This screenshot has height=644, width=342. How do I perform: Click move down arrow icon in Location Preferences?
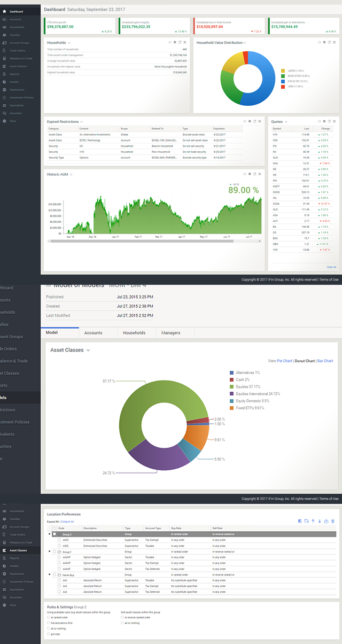[320, 521]
